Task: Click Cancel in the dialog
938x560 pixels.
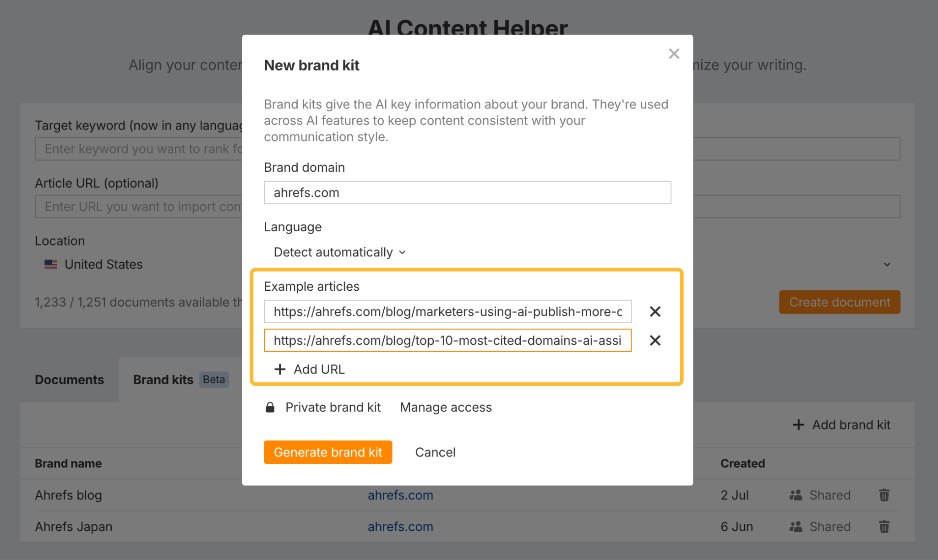Action: 435,452
